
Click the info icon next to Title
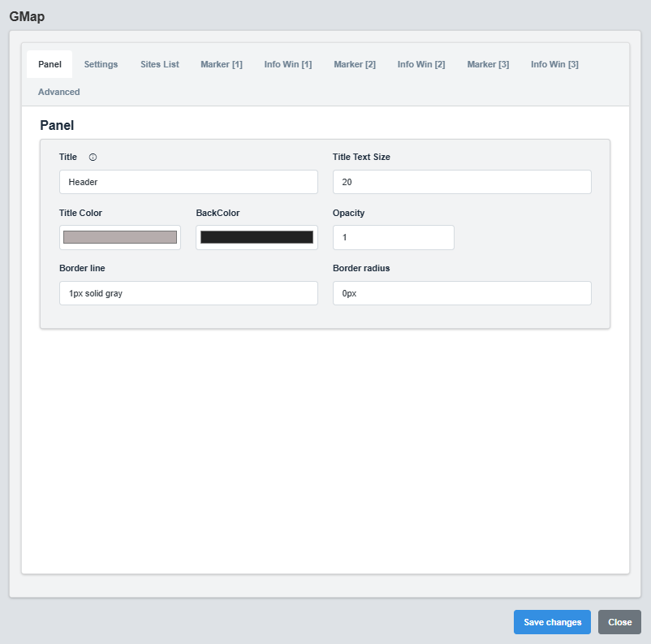click(x=93, y=157)
